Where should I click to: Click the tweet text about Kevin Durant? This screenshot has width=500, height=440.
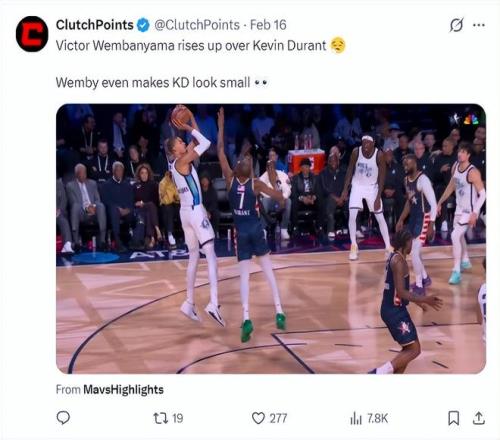pos(191,46)
